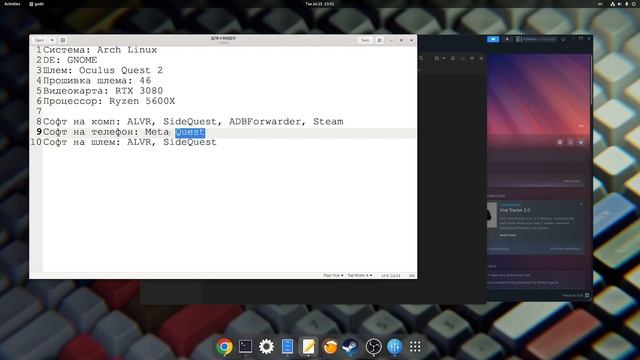The image size is (640, 360).
Task: Click the Steam search magnifier icon
Action: point(421,58)
